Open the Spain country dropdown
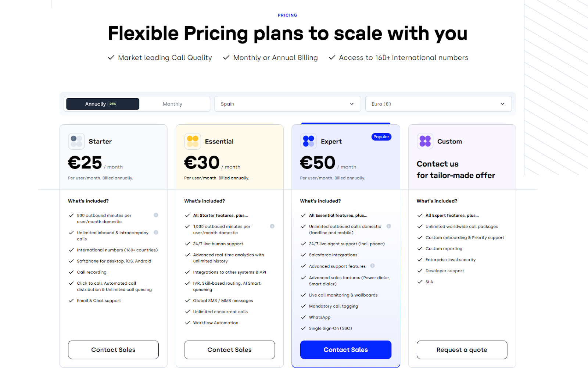 point(287,104)
